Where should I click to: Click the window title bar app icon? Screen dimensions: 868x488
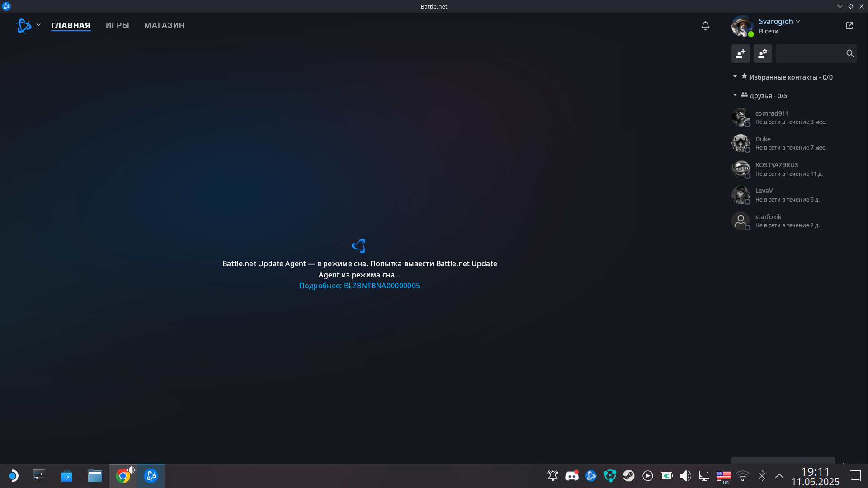pos(6,6)
